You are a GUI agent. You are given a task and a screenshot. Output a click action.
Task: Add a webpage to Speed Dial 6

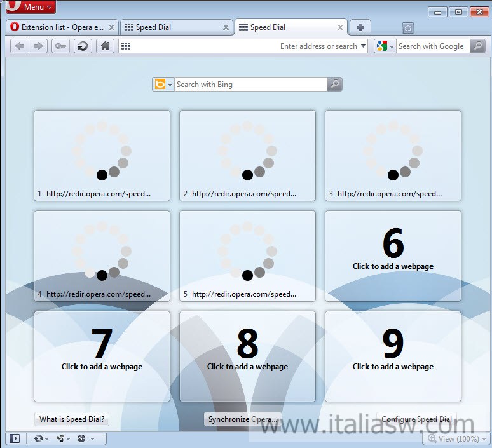click(393, 256)
